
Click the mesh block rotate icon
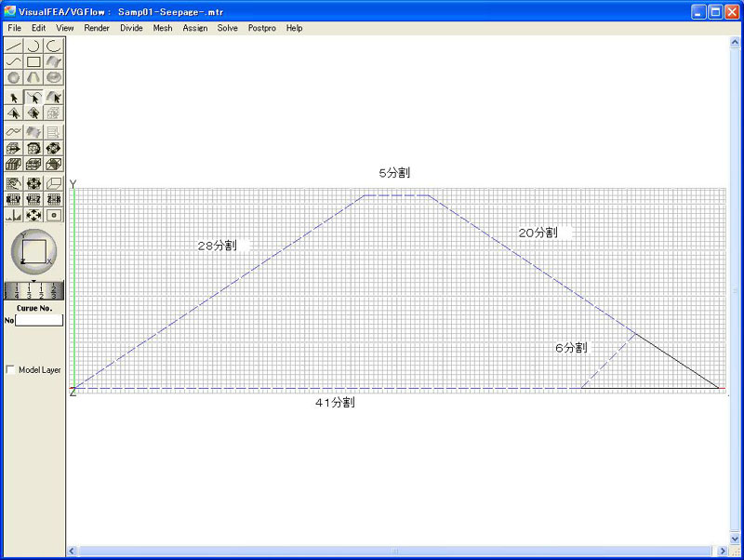tap(33, 148)
